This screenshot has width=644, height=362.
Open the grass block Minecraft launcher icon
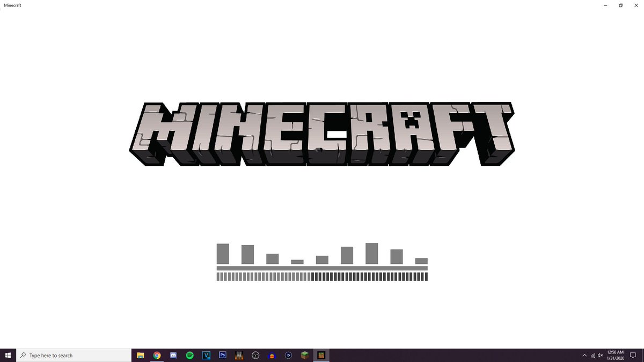point(305,355)
